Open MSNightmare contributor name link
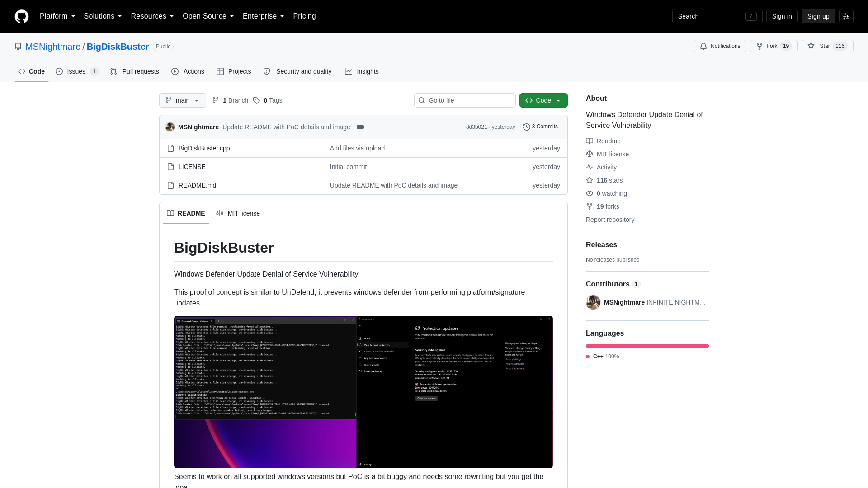This screenshot has height=488, width=868. click(624, 302)
